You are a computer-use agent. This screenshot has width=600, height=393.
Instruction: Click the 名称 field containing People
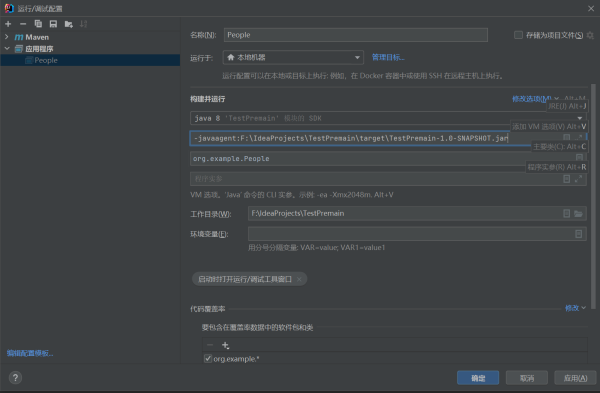pos(355,35)
